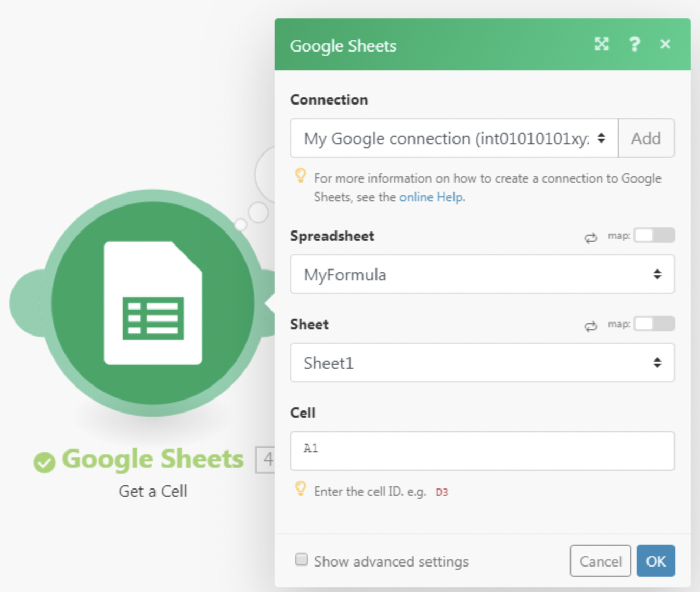The width and height of the screenshot is (700, 592).
Task: Click the Cell input field
Action: click(x=482, y=451)
